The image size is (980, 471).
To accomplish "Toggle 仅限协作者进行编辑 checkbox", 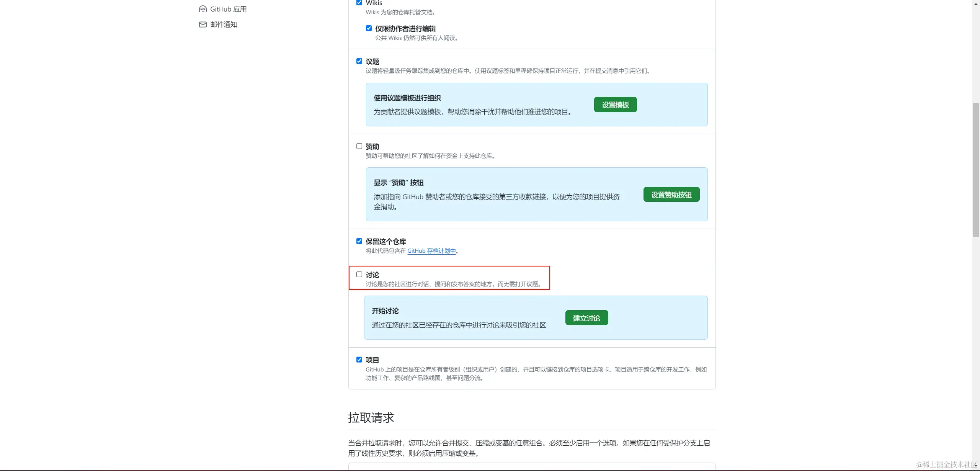I will 369,28.
